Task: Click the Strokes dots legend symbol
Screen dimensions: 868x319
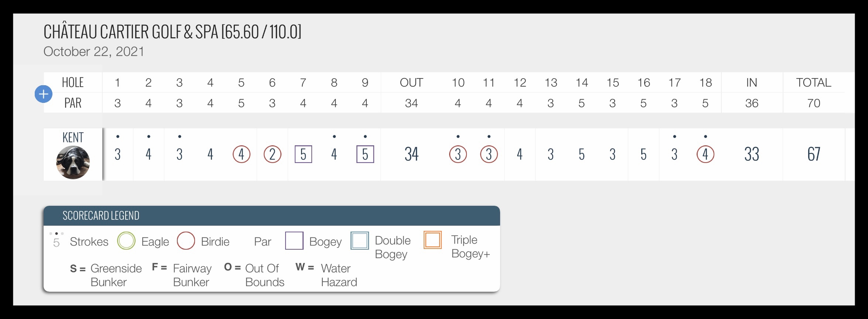Action: 57,240
